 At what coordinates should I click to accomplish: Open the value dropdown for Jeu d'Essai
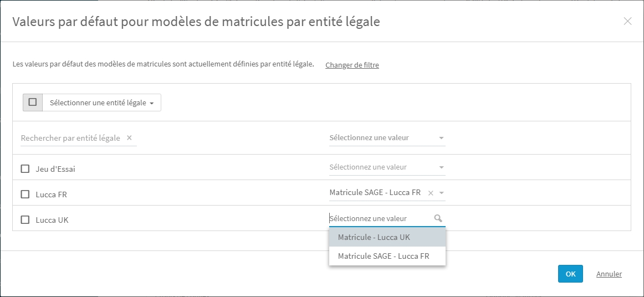click(x=387, y=167)
